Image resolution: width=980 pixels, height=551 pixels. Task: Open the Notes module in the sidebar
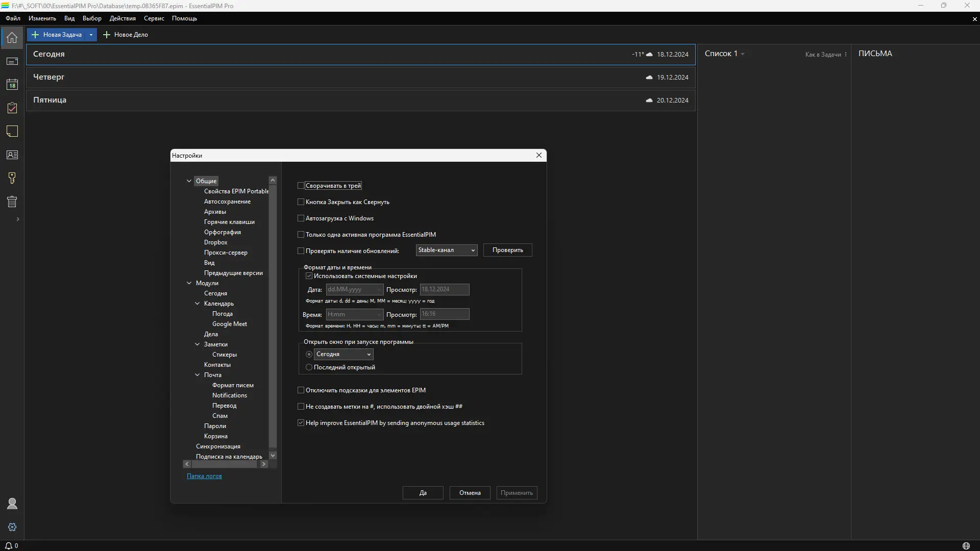(x=12, y=132)
